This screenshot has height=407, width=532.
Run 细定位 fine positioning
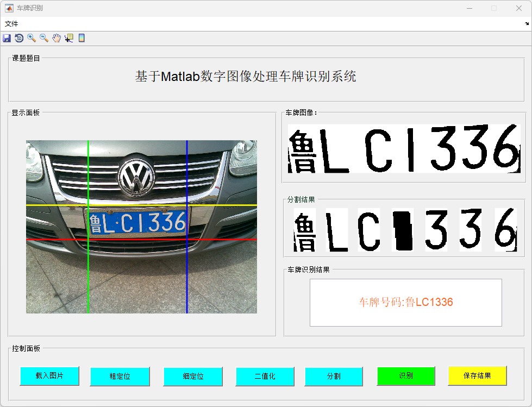tap(193, 377)
